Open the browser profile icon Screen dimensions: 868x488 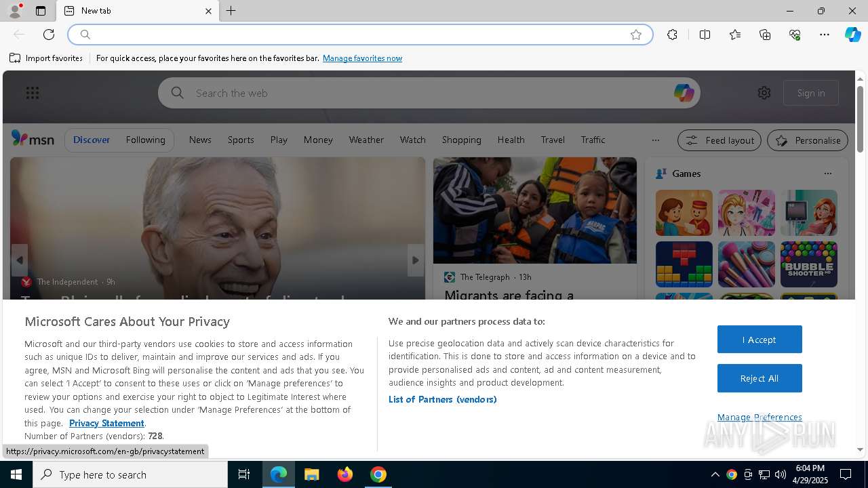15,11
